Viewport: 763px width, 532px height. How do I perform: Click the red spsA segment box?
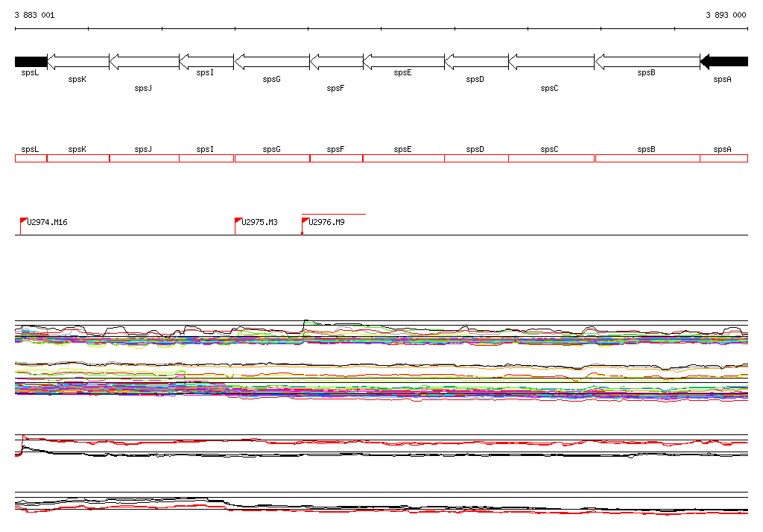click(x=724, y=158)
